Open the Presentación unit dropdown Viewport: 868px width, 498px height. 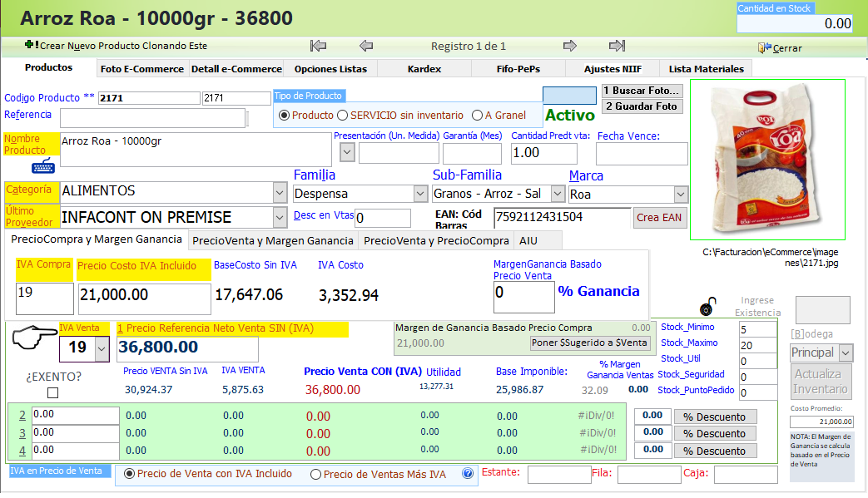347,152
